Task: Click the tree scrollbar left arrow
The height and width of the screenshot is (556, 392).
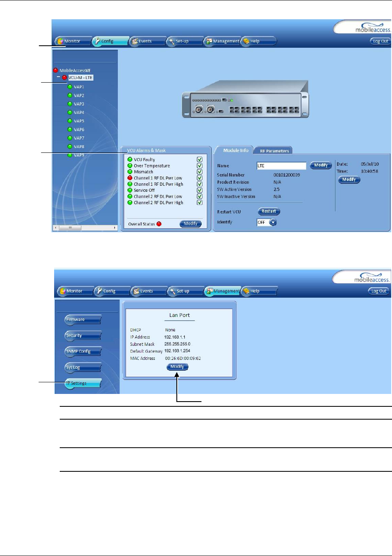Action: [x=55, y=228]
